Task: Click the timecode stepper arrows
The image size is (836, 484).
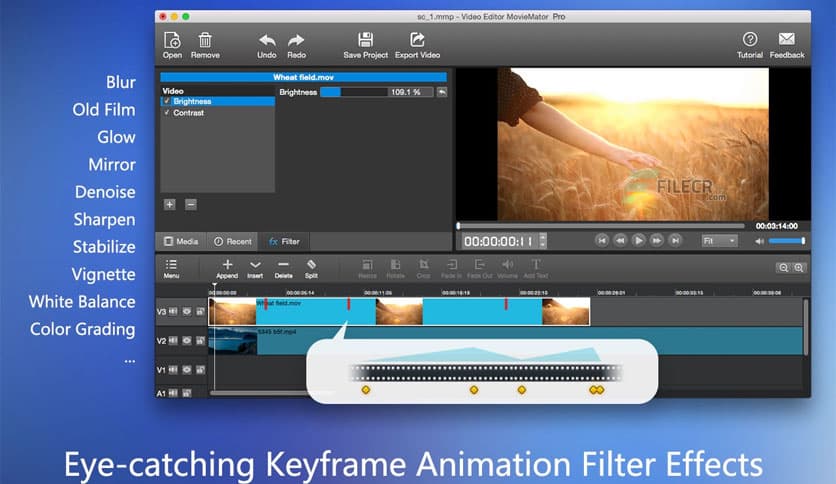Action: tap(543, 241)
